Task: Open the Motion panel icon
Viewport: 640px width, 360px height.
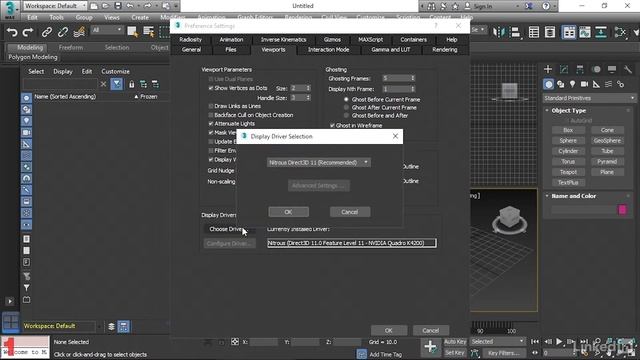Action: pos(596,69)
